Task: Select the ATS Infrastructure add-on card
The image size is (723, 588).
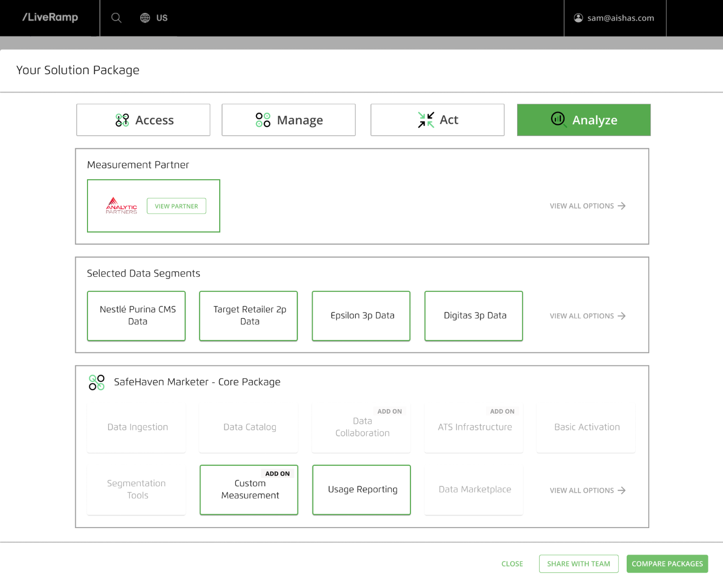Action: [x=474, y=428]
